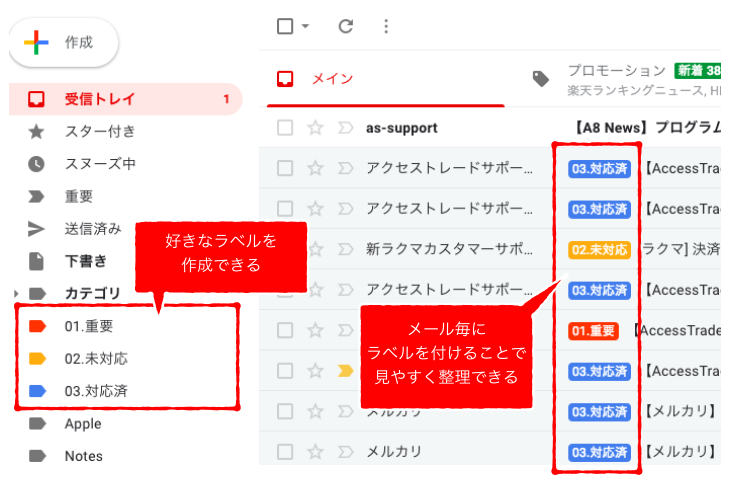Mark the 新ラクマカスタマーサポート email as important
The image size is (731, 490).
(346, 249)
